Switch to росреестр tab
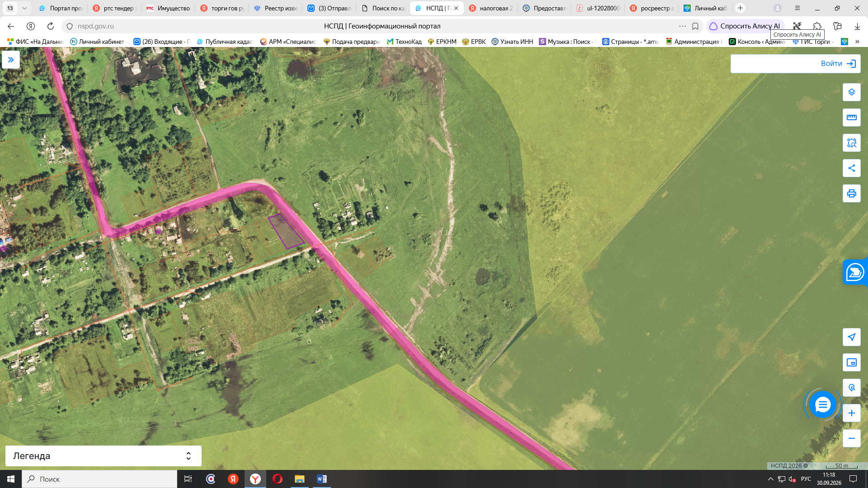This screenshot has height=488, width=868. tap(652, 8)
